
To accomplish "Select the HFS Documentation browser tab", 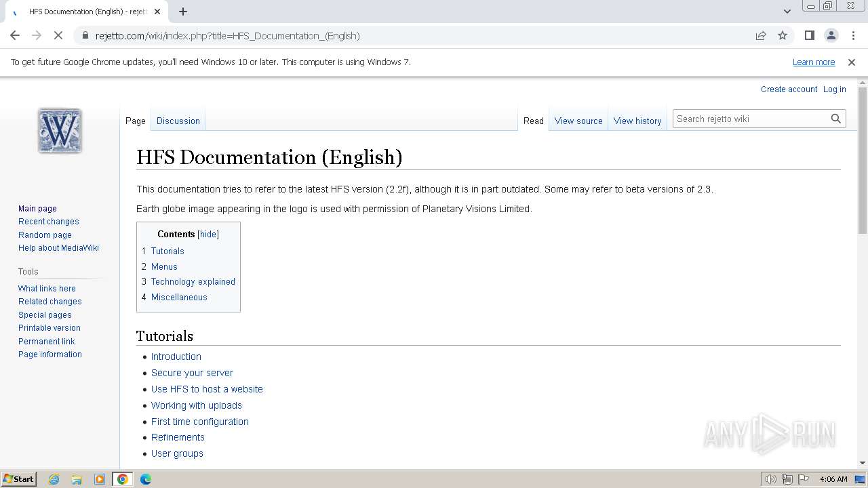I will 88,12.
